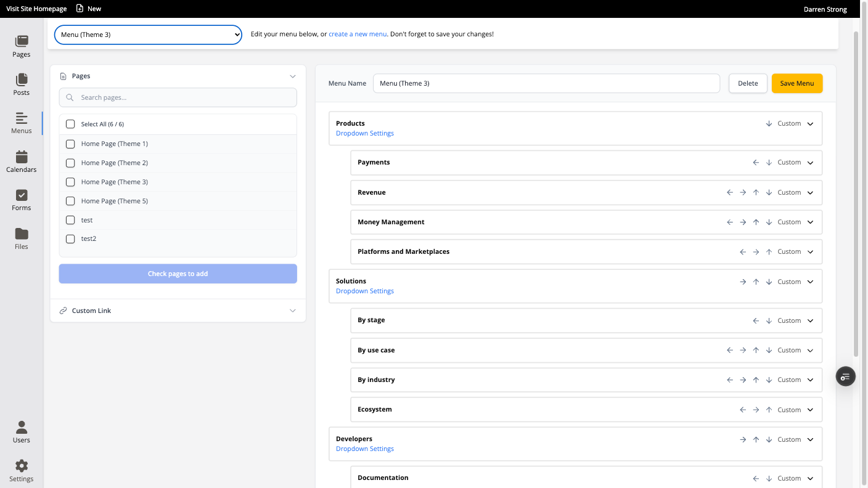Open Dropdown Settings under Developers

pyautogui.click(x=364, y=449)
